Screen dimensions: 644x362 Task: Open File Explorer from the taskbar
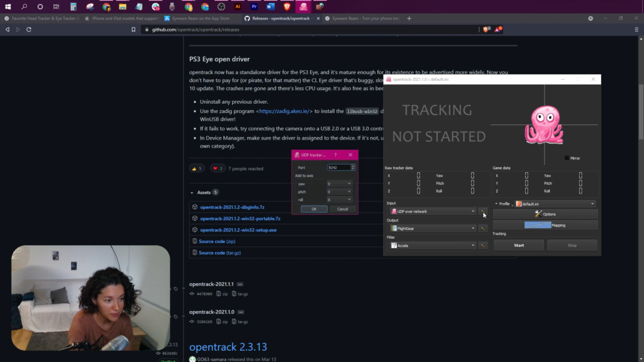coord(123,6)
